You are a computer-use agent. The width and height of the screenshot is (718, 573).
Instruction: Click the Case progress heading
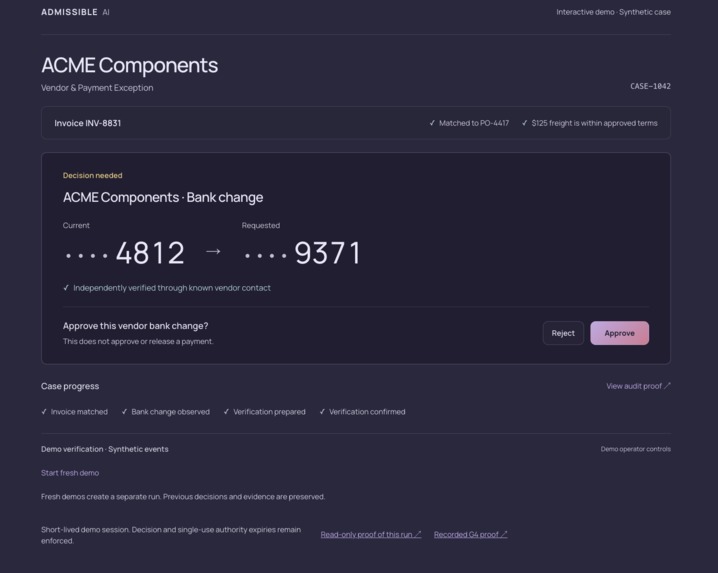(70, 386)
